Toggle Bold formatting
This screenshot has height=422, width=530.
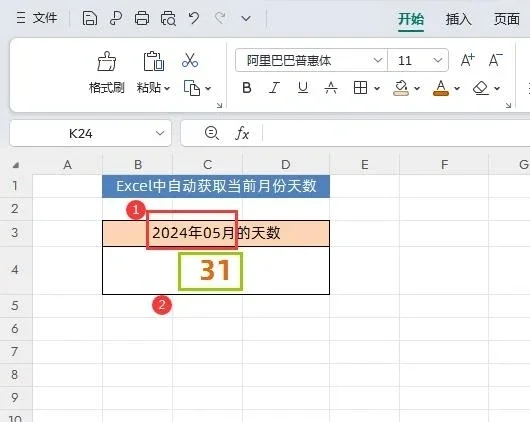[247, 88]
